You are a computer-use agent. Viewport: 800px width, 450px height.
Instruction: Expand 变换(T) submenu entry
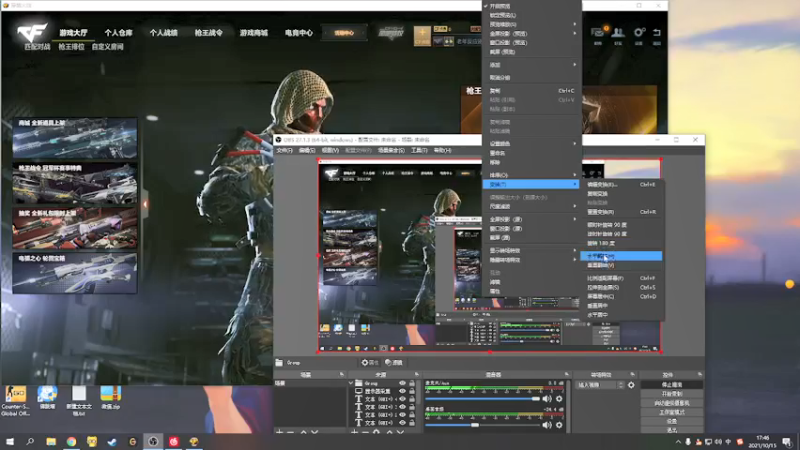pyautogui.click(x=531, y=184)
